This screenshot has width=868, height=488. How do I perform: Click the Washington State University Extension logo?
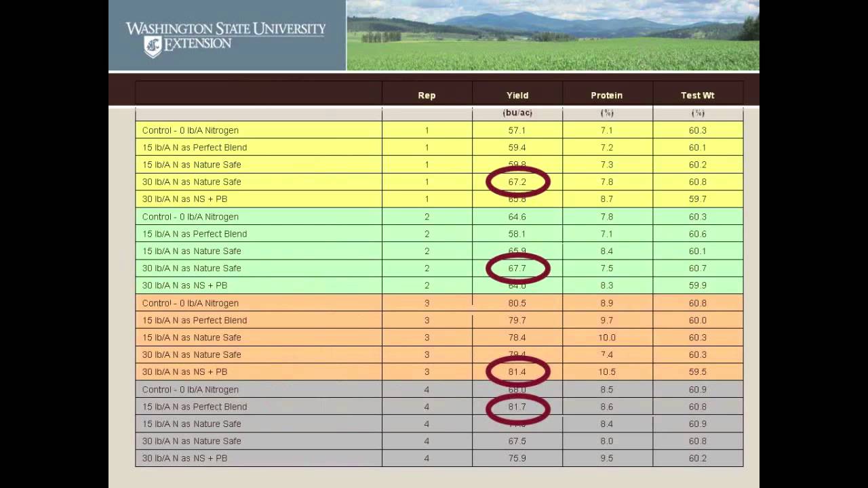coord(226,38)
